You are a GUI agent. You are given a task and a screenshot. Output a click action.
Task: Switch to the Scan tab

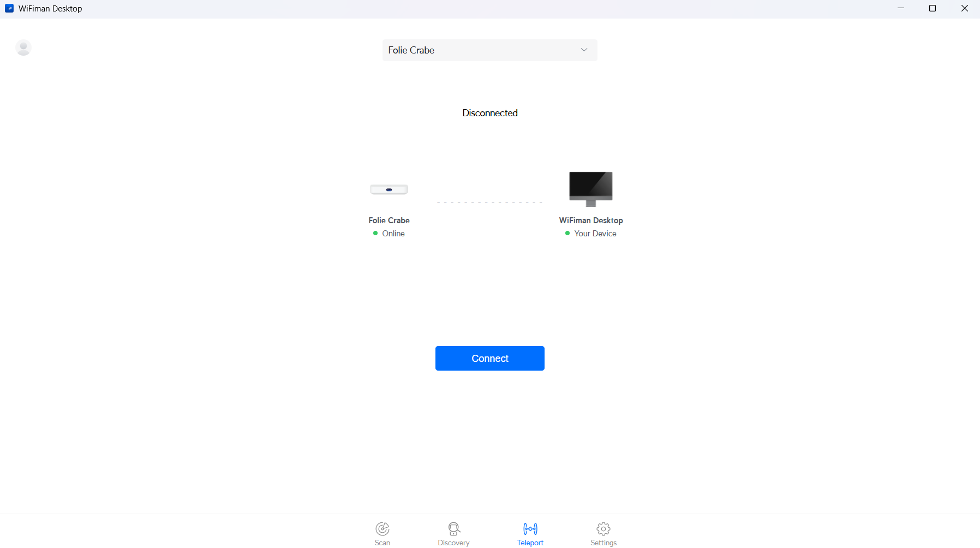(383, 534)
